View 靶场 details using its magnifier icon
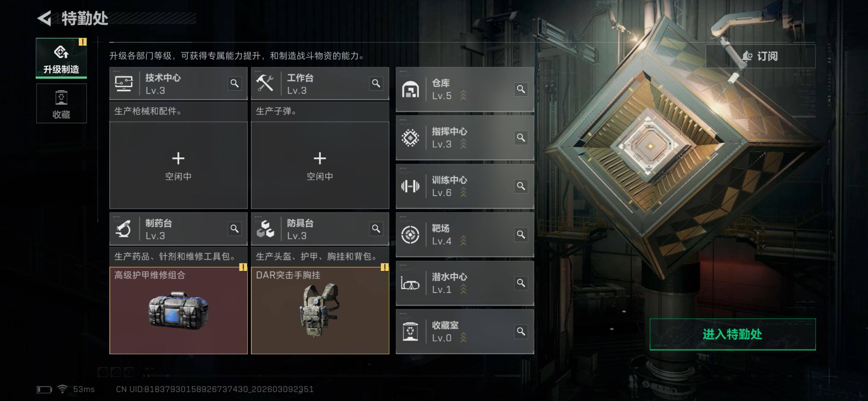Image resolution: width=868 pixels, height=401 pixels. [521, 234]
